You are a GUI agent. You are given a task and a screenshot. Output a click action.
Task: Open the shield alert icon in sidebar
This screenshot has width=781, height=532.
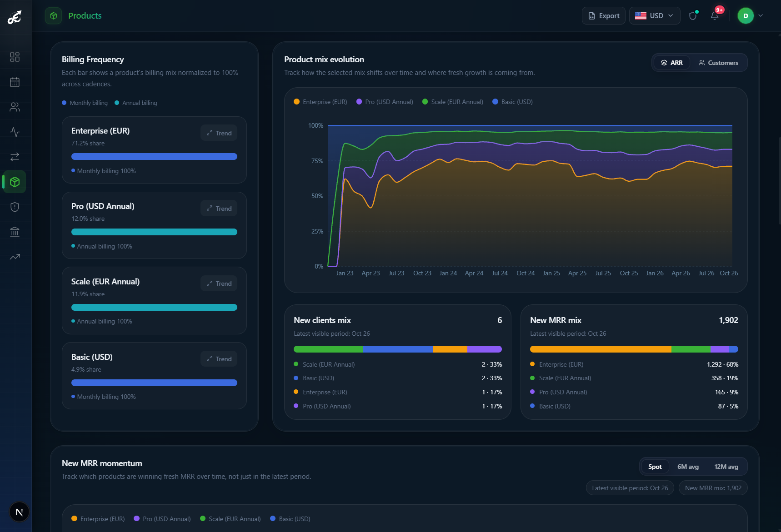pos(15,207)
